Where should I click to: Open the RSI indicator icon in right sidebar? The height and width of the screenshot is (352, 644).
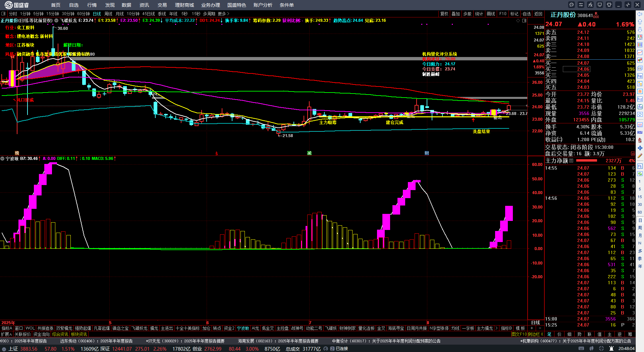point(640,132)
